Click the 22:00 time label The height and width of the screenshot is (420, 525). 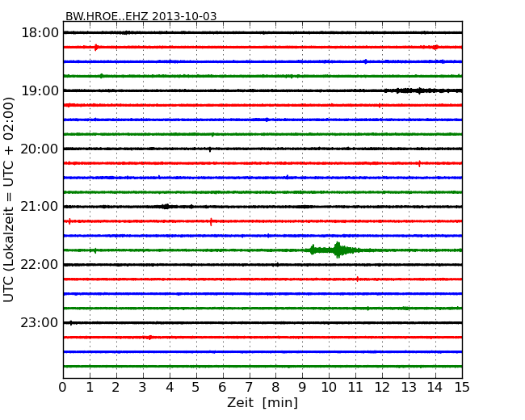40,265
